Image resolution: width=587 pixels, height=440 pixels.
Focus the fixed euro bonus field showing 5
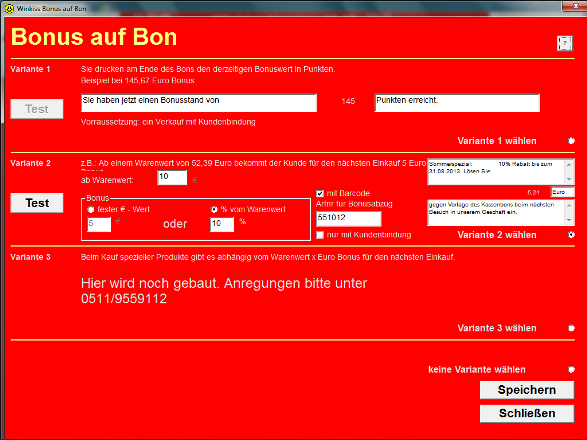point(99,224)
